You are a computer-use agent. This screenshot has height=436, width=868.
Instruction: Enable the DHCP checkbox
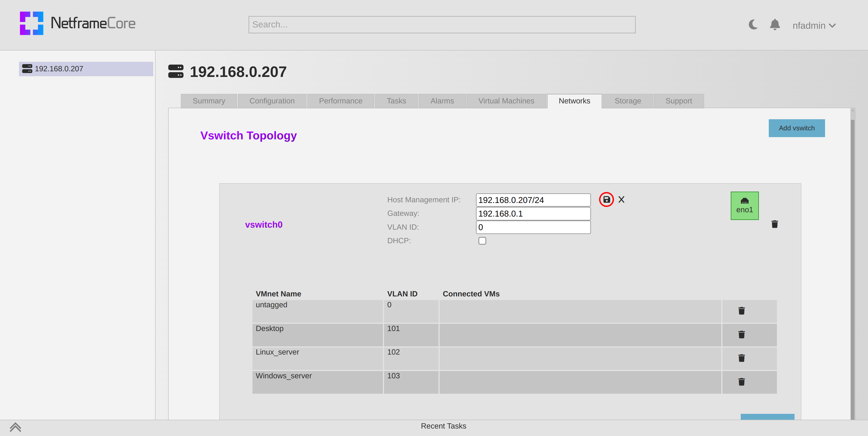(x=482, y=241)
